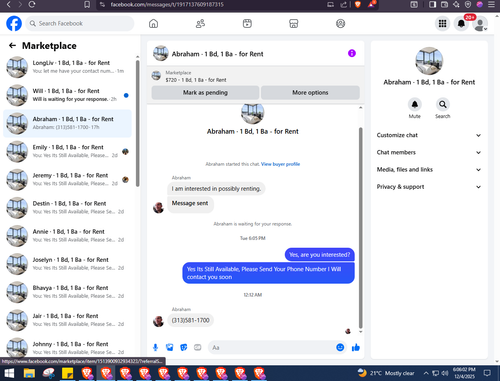Click the conversation list scrollbar
The width and height of the screenshot is (500, 381).
point(137,123)
